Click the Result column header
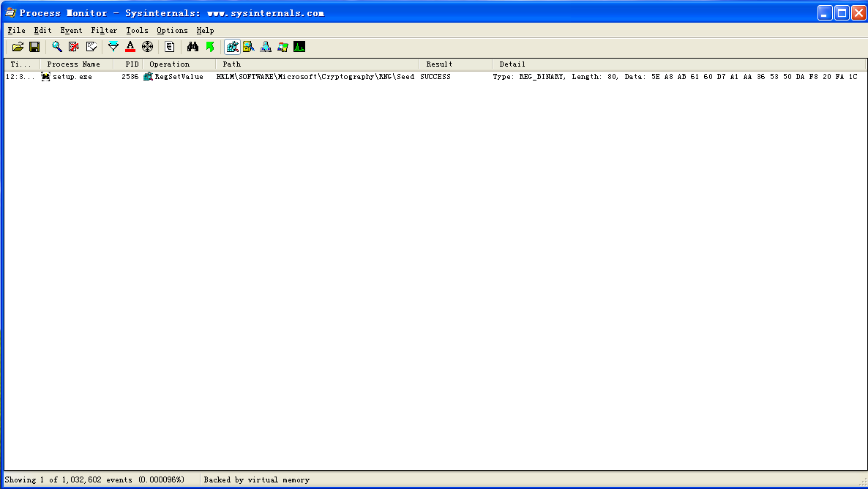Screen dimensions: 868x489 (455, 64)
